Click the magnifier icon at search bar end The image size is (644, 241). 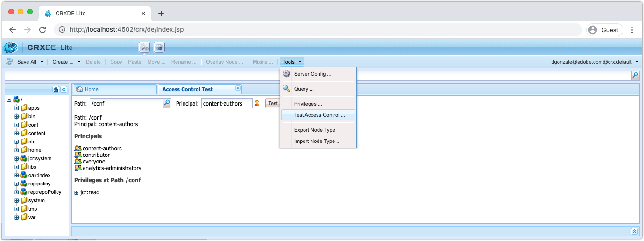pyautogui.click(x=635, y=75)
